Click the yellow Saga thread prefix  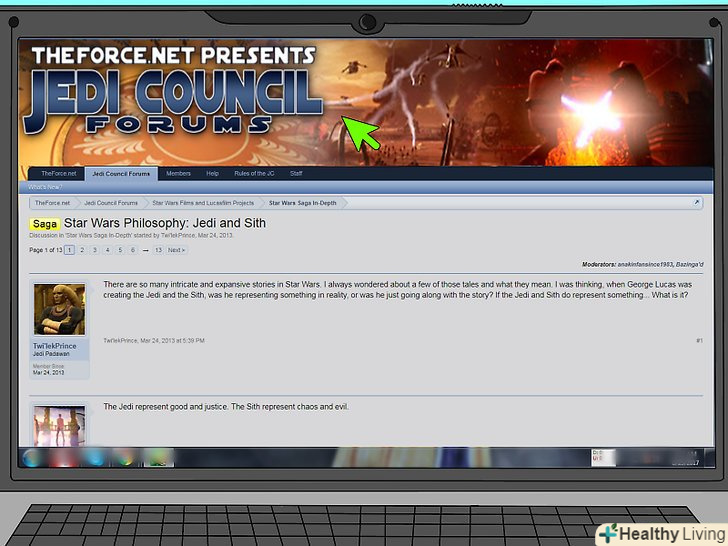click(45, 224)
